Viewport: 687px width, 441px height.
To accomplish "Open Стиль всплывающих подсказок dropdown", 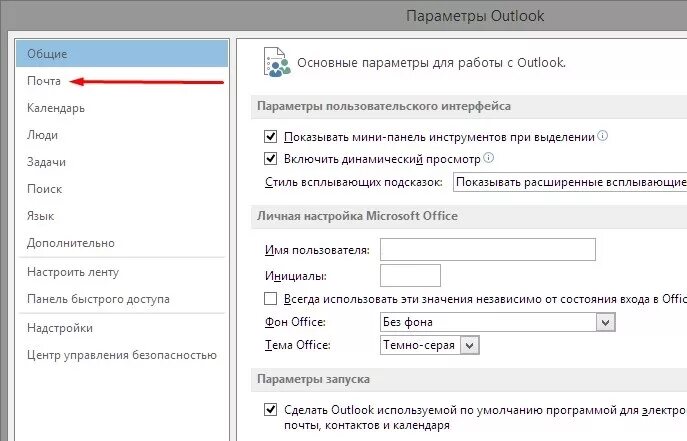I will coord(570,182).
